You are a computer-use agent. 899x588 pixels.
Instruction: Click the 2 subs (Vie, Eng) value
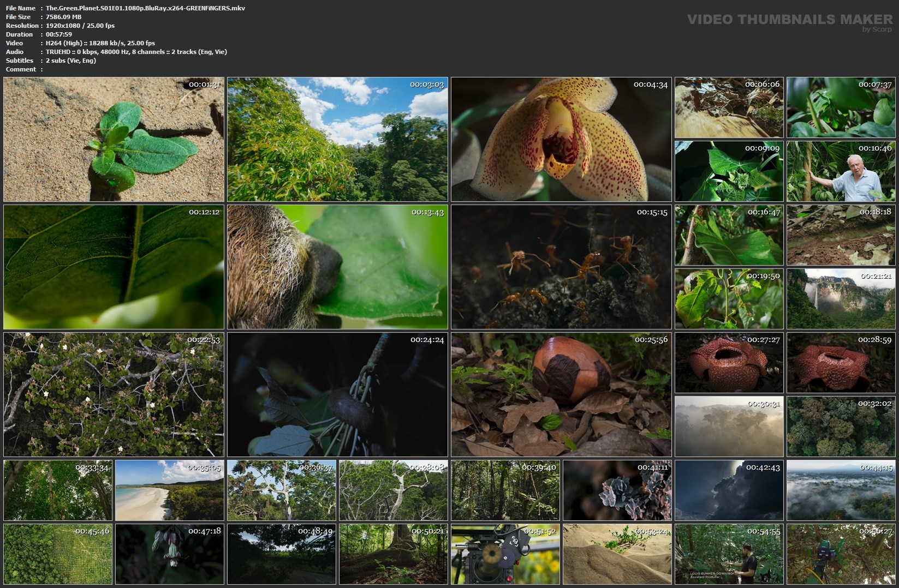[71, 61]
